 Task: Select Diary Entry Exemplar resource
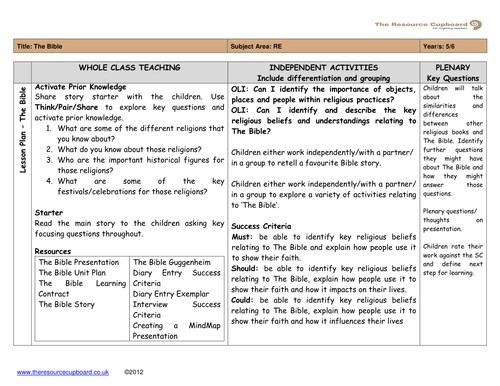tap(171, 294)
